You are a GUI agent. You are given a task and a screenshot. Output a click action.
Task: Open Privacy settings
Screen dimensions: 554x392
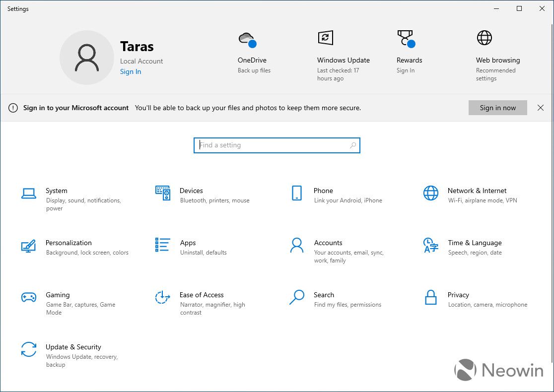tap(458, 295)
